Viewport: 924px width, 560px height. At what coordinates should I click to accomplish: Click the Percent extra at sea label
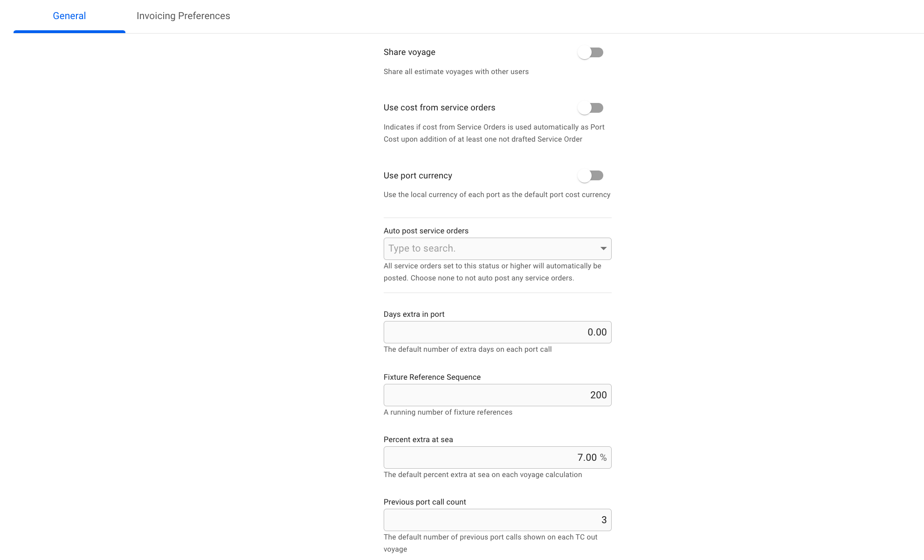(x=418, y=439)
